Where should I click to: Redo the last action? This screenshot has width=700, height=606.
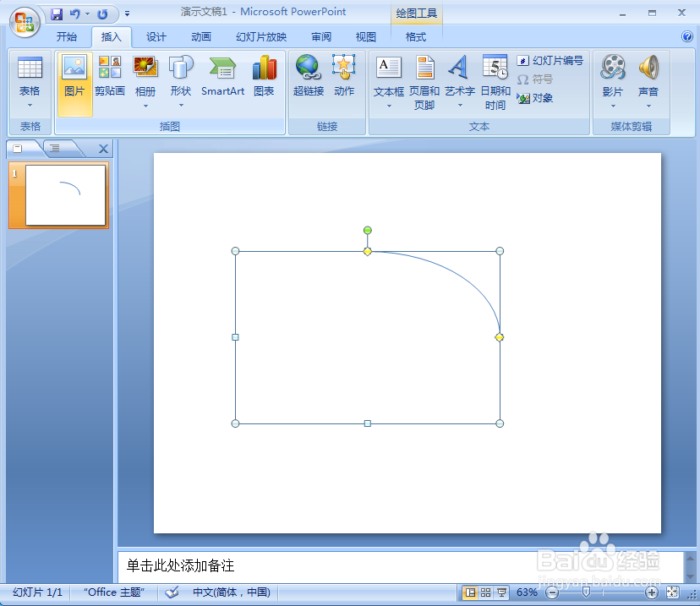(x=102, y=14)
